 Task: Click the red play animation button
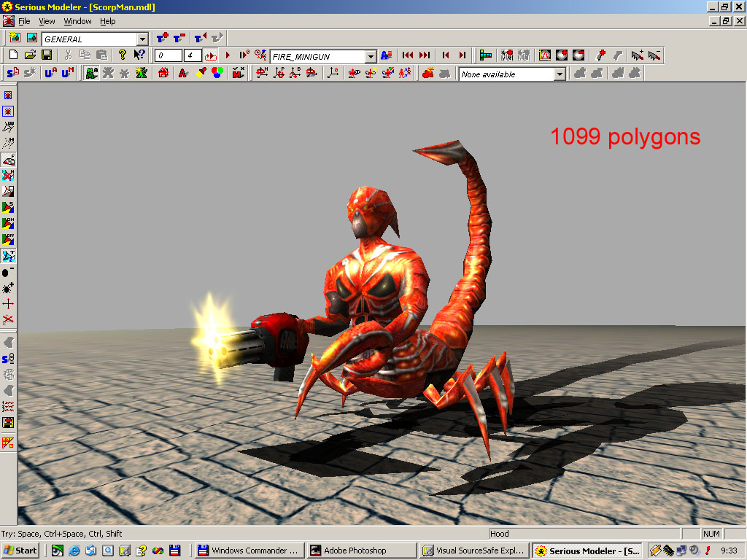[228, 55]
